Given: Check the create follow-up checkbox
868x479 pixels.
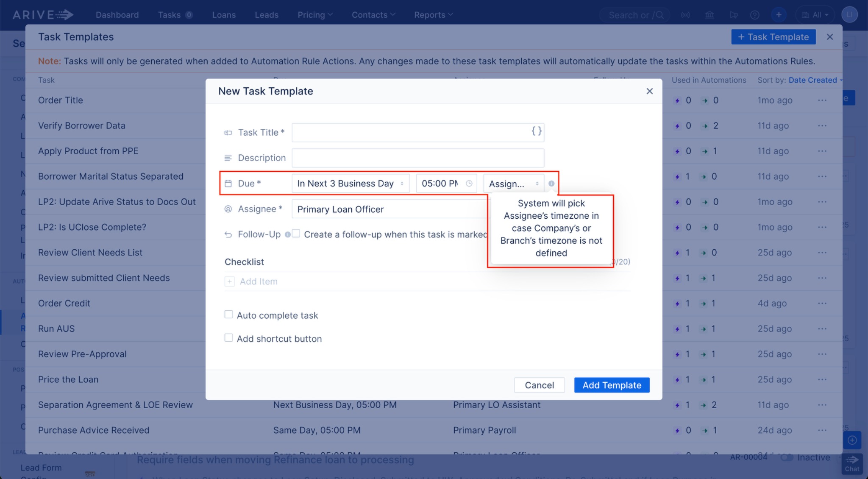Looking at the screenshot, I should click(x=296, y=233).
